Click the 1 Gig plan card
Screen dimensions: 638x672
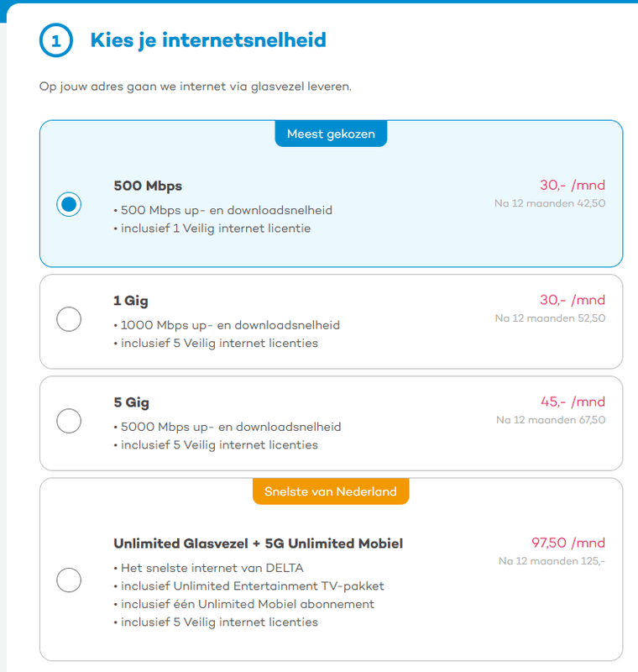pyautogui.click(x=331, y=319)
